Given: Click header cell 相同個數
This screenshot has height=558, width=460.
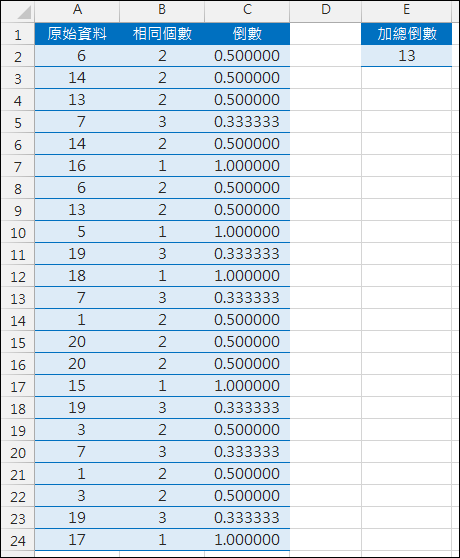Looking at the screenshot, I should click(x=162, y=34).
